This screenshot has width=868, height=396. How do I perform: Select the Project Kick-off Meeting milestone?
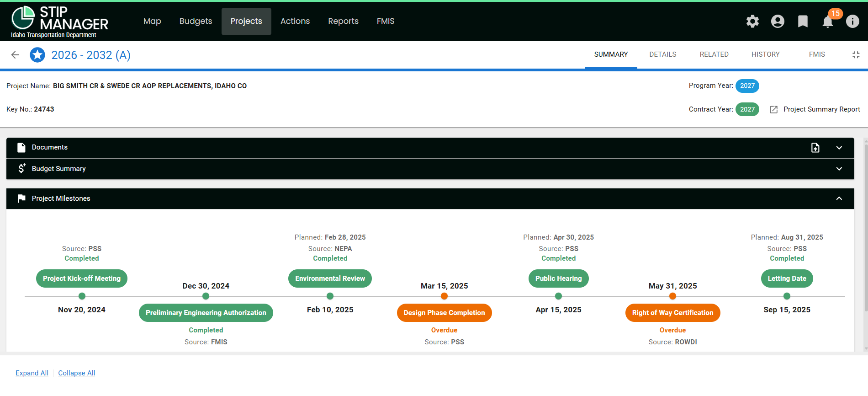pos(82,278)
